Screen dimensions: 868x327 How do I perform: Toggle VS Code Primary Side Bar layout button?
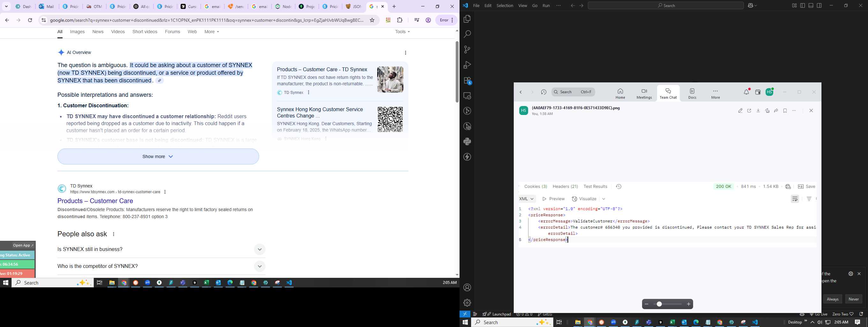(803, 5)
